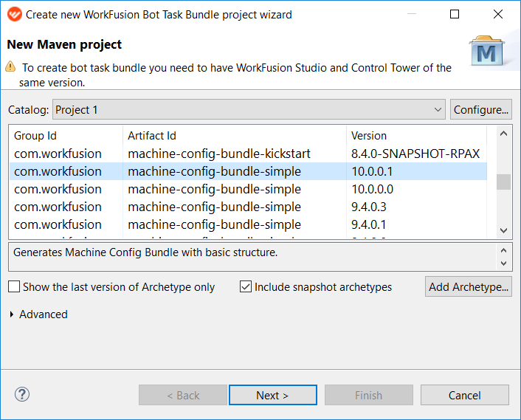This screenshot has width=521, height=420.
Task: Click version 8.4.0-SNAPSHOT-RPAX cell
Action: tap(415, 154)
